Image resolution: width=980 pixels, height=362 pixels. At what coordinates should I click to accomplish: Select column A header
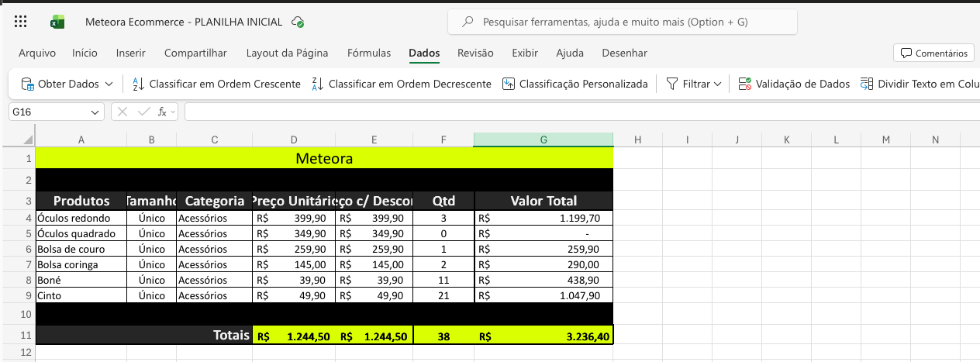(81, 140)
